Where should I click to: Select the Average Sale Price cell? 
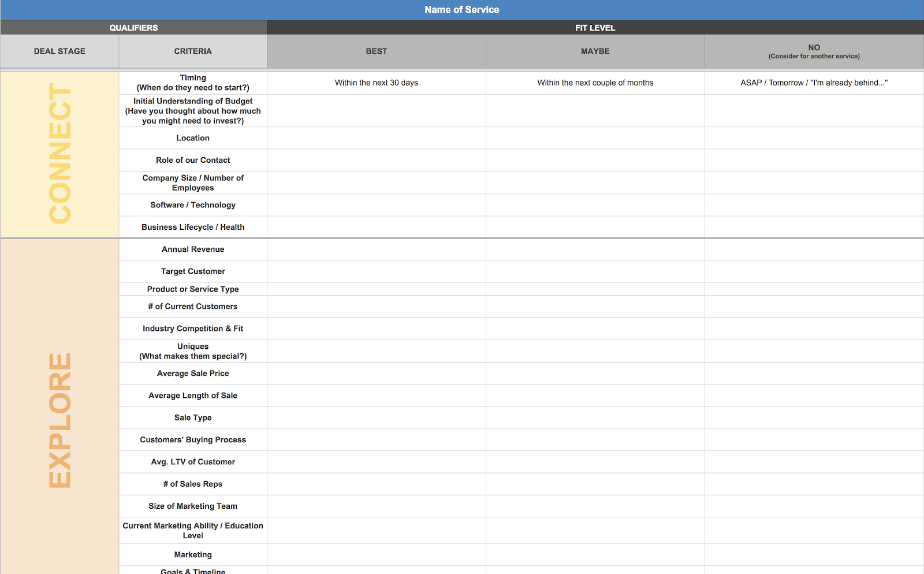193,374
